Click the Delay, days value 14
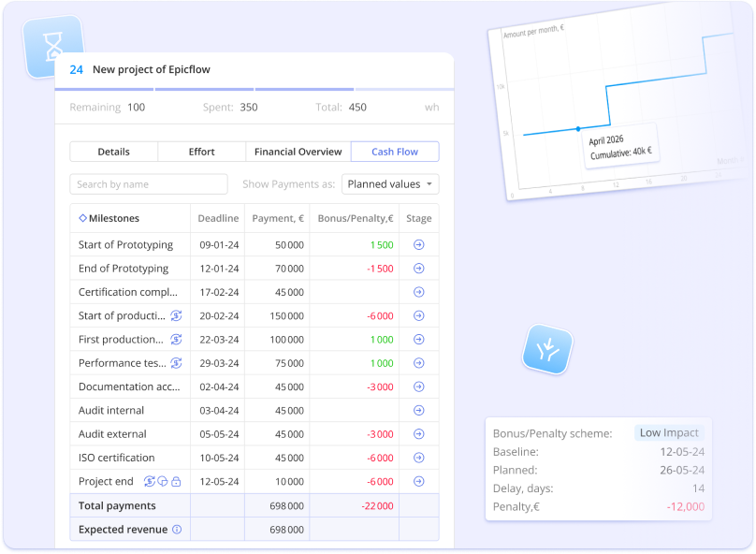 coord(698,488)
